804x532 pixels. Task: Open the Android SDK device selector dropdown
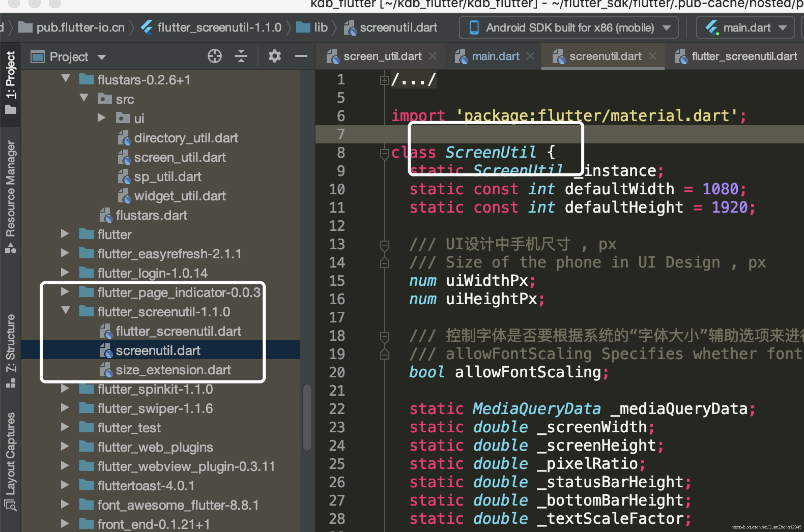(568, 27)
